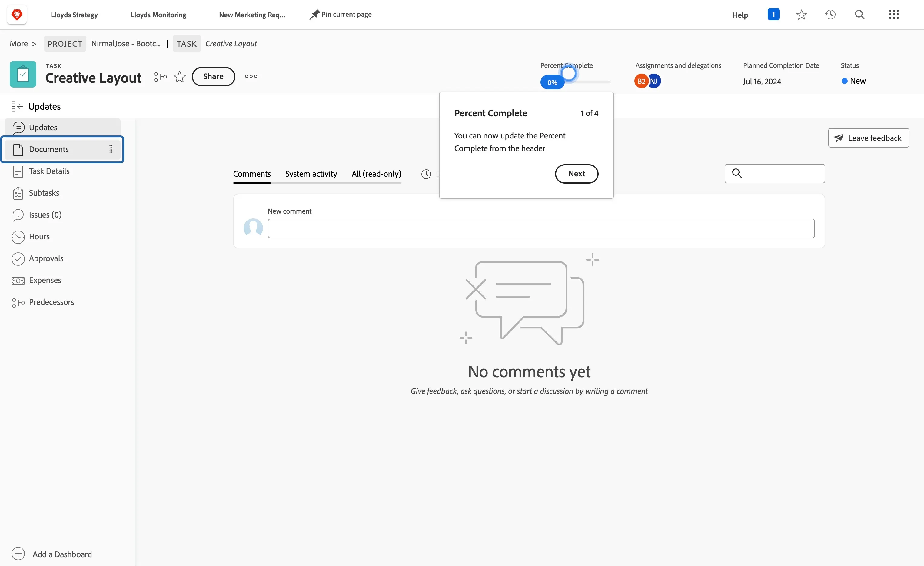
Task: Switch to System activity tab
Action: (x=311, y=174)
